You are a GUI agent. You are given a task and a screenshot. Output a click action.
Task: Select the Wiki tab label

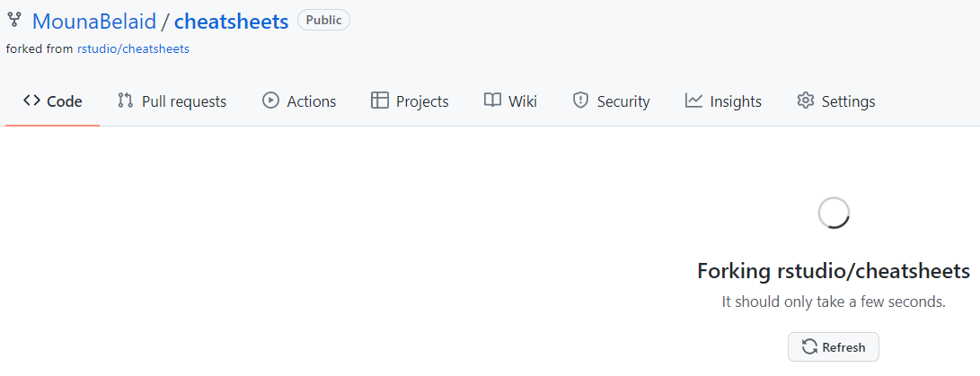click(523, 101)
